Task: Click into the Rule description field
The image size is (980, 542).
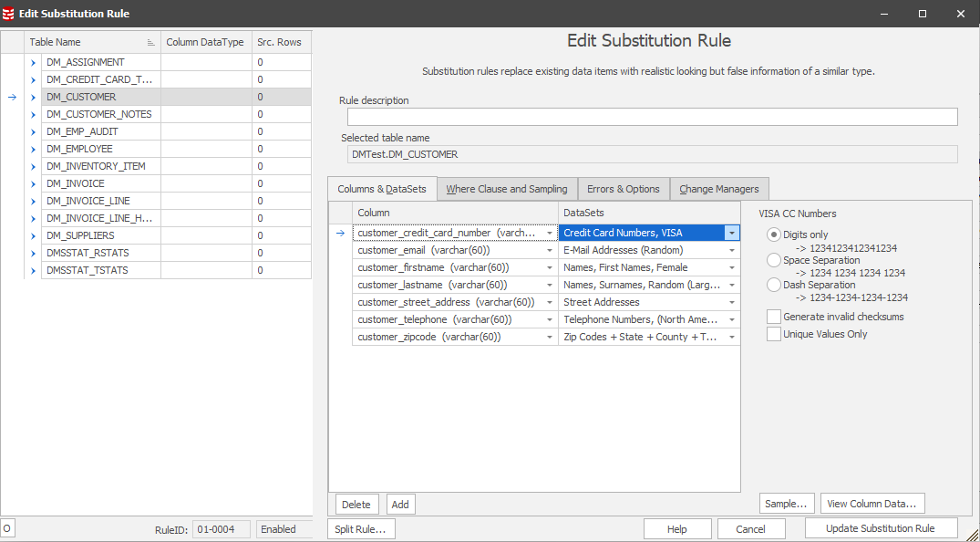Action: point(652,117)
